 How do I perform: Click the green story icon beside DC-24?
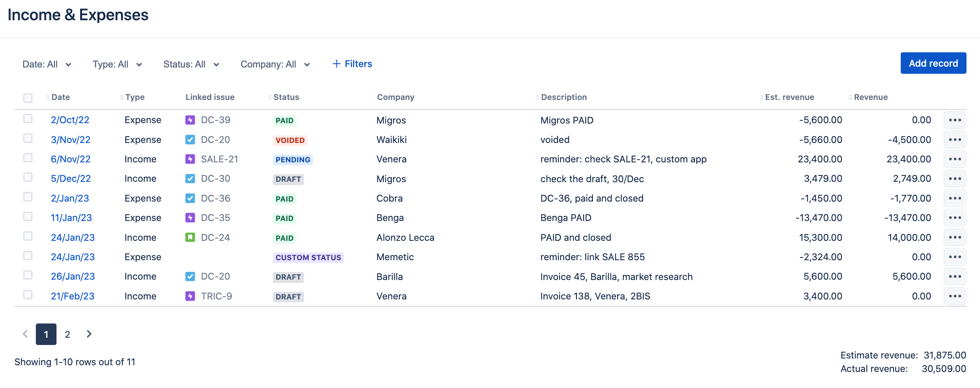(x=190, y=237)
